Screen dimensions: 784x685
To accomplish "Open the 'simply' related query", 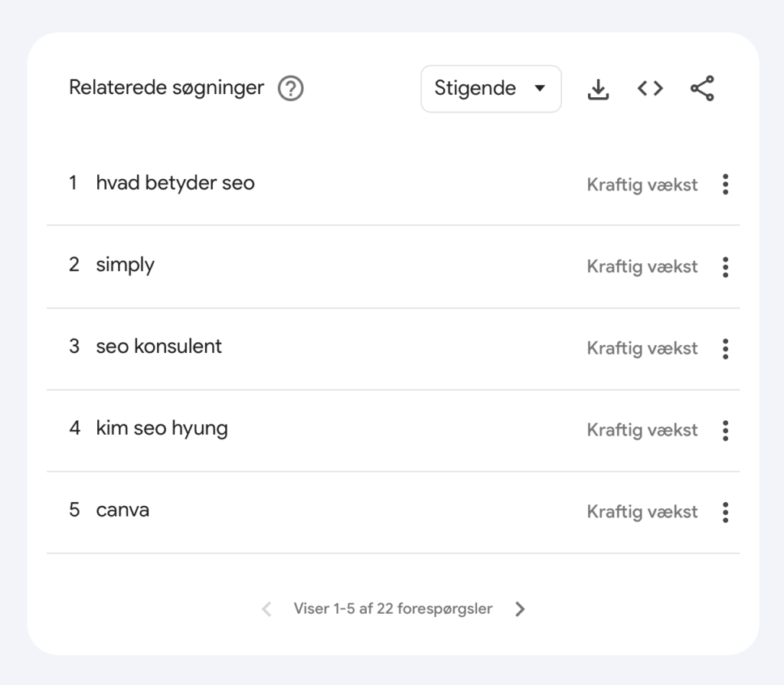I will point(125,266).
